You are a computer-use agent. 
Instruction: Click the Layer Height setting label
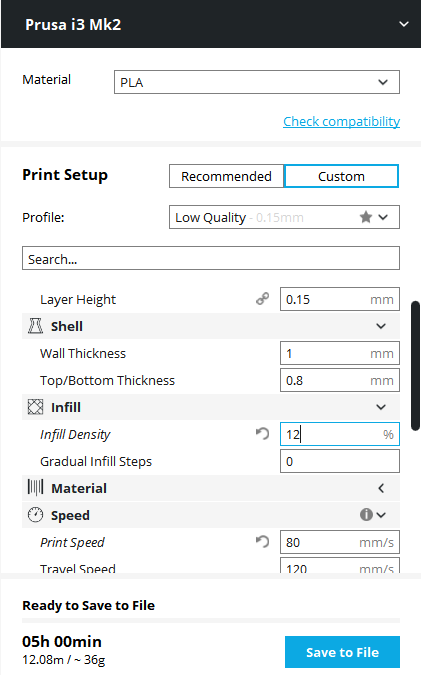click(x=78, y=300)
